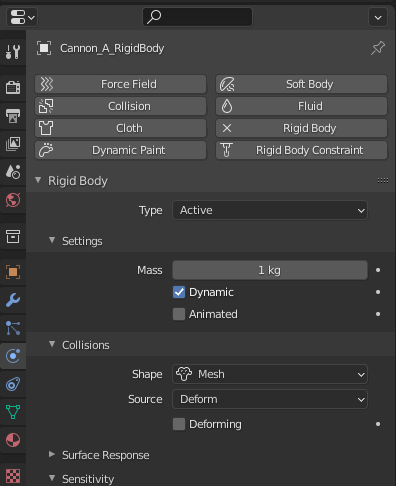Open the Object Constraints tab
This screenshot has width=396, height=486.
coord(13,384)
